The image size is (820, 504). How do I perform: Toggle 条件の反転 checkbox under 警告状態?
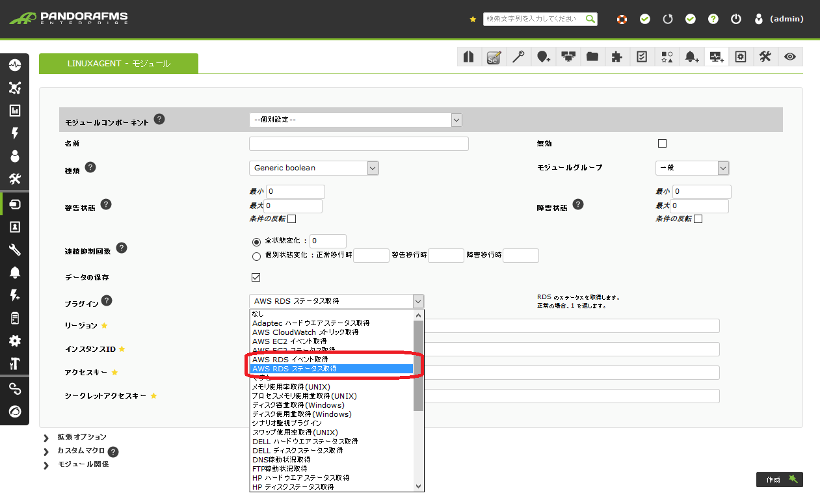click(x=292, y=219)
